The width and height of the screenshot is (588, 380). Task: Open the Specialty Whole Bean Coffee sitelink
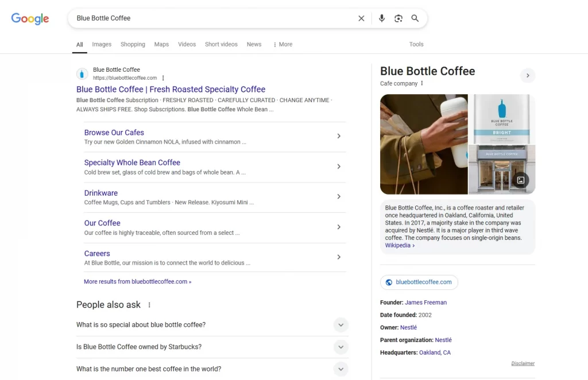(132, 162)
